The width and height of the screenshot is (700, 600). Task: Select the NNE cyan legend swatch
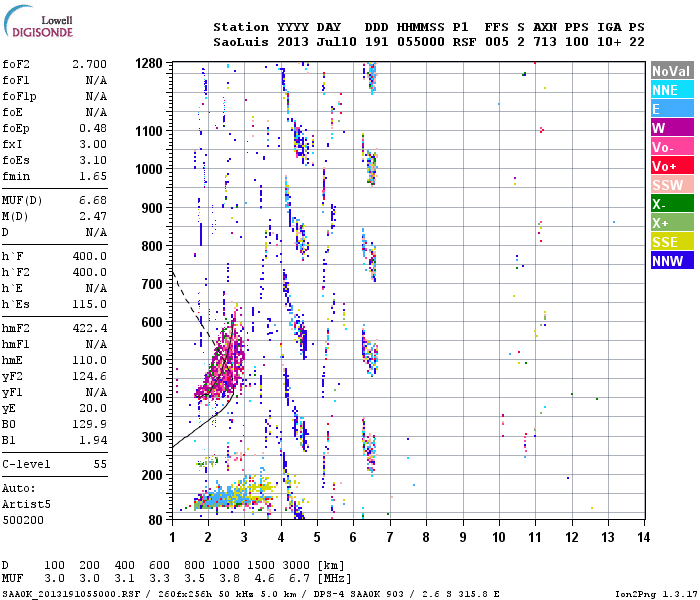[672, 90]
